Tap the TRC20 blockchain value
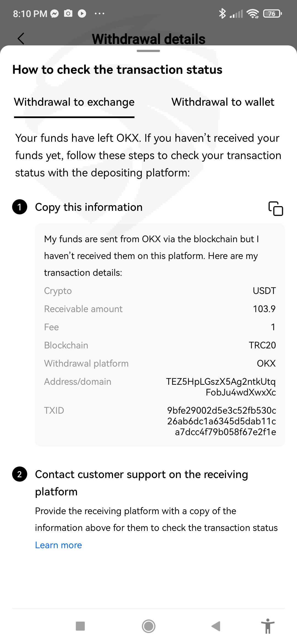The width and height of the screenshot is (297, 644). point(262,345)
